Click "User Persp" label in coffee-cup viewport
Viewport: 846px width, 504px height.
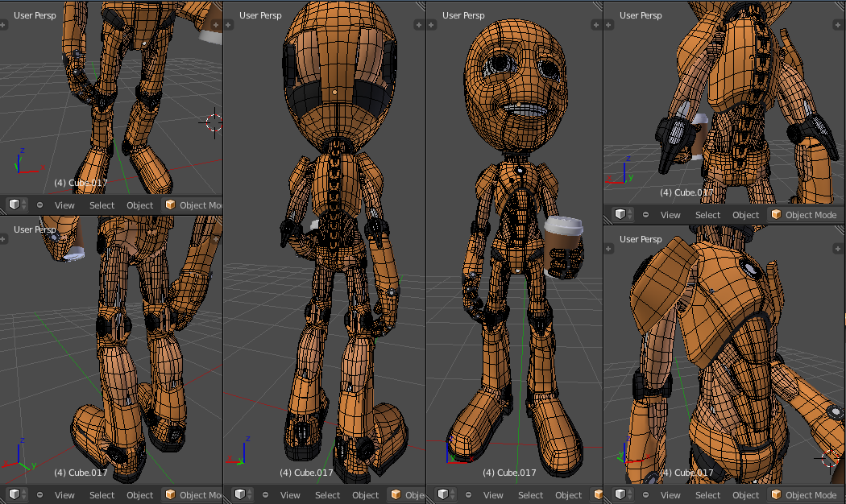coord(463,15)
